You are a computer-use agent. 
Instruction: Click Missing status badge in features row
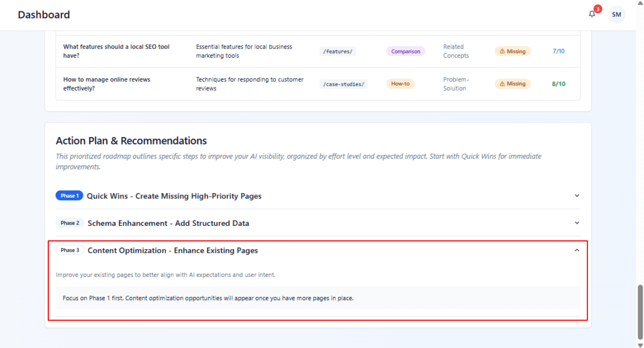point(513,52)
